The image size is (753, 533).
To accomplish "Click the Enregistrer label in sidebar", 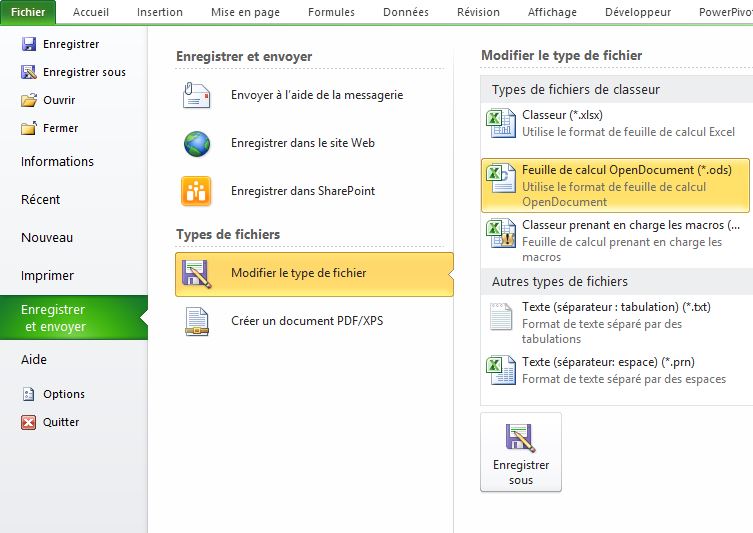I will coord(71,44).
